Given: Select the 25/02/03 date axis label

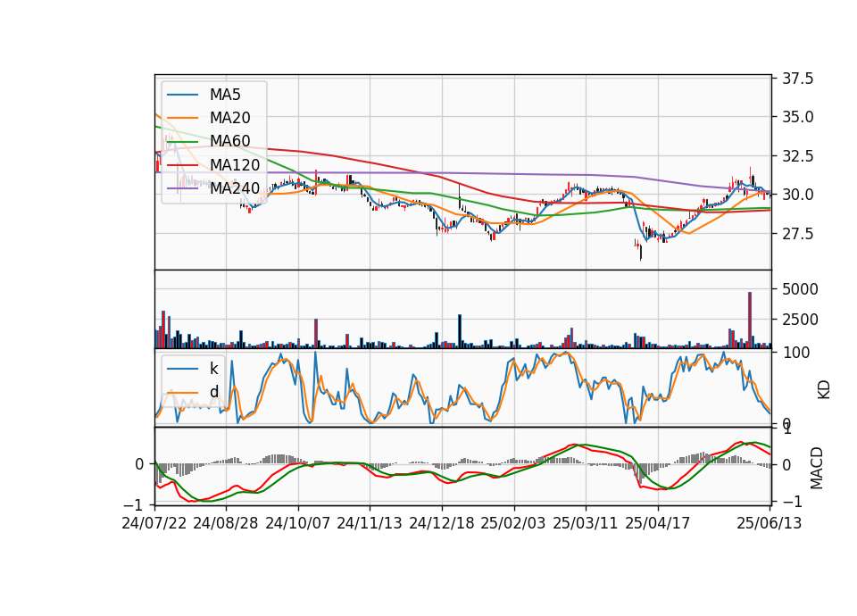Looking at the screenshot, I should pos(513,523).
